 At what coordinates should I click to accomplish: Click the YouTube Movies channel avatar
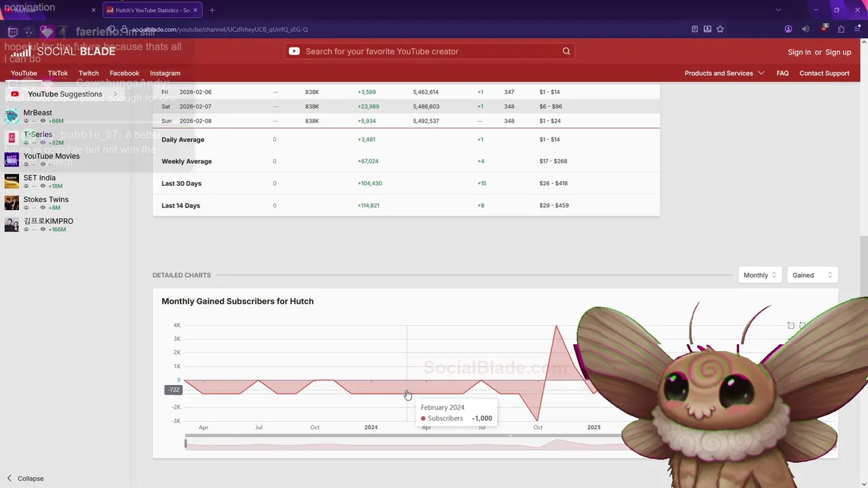tap(12, 160)
